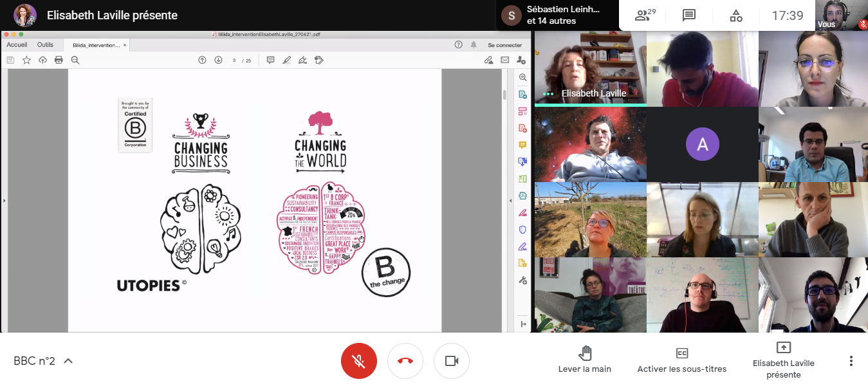The image size is (868, 386).
Task: Open the chat panel
Action: [x=689, y=15]
